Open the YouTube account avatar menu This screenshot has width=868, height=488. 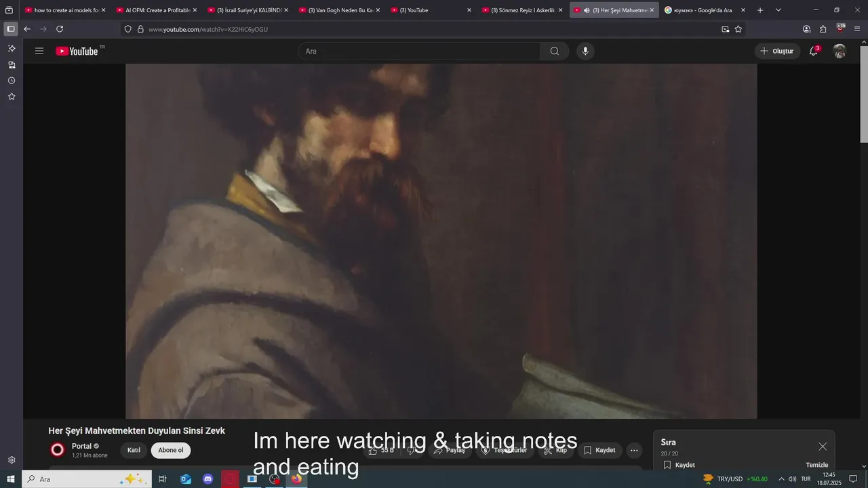(x=840, y=51)
